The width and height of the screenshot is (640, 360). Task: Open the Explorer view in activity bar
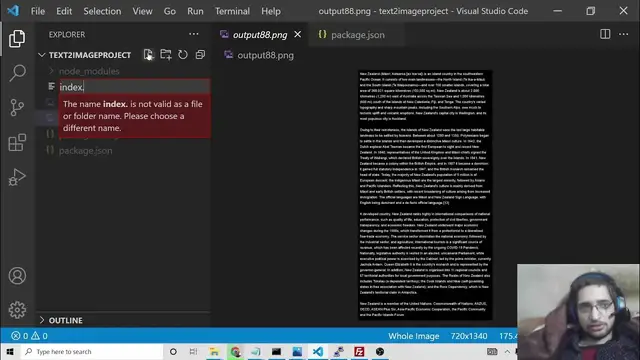(17, 39)
